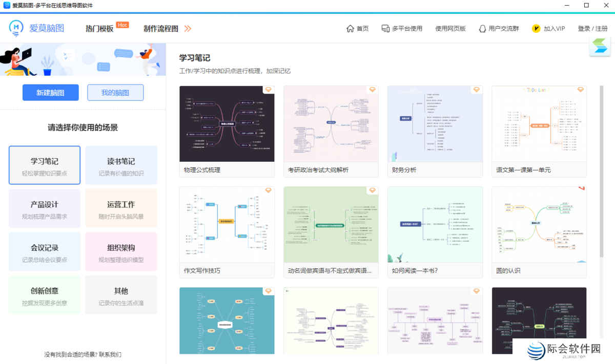Select the 创新创意 scenario
This screenshot has width=615, height=364.
tap(45, 294)
